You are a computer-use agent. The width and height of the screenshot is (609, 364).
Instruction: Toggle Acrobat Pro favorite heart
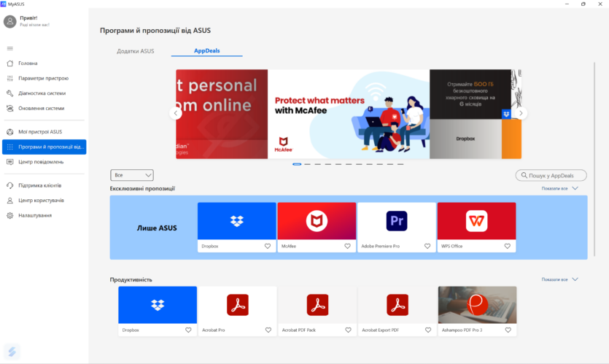click(268, 330)
